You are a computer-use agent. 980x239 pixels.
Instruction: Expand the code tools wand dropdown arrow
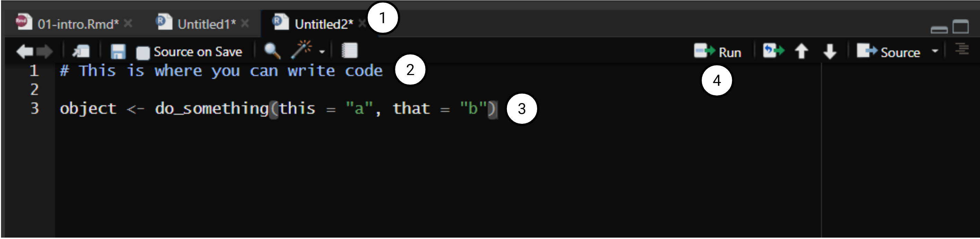tap(322, 52)
